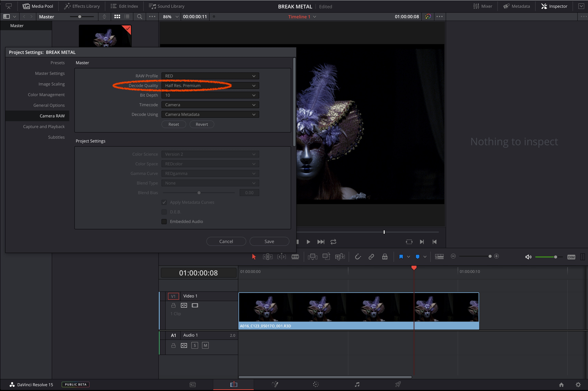Open Project Settings gear icon
588x391 pixels.
coord(578,385)
